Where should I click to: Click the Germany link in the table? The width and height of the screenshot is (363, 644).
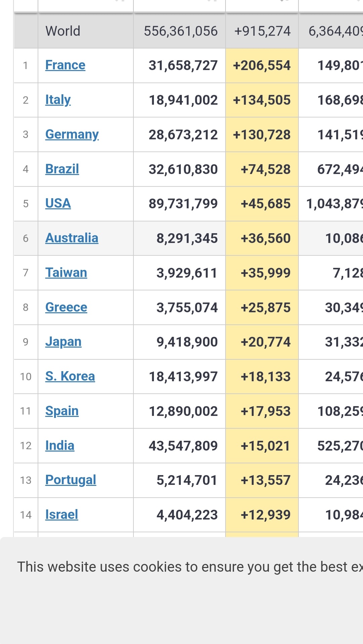tap(72, 134)
